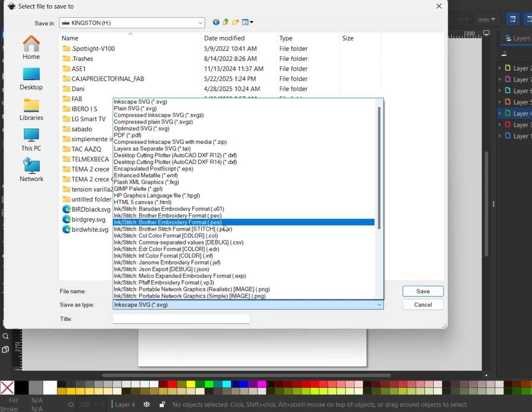Open the view menu icon in dialog toolbar
This screenshot has height=412, width=532.
click(x=248, y=22)
